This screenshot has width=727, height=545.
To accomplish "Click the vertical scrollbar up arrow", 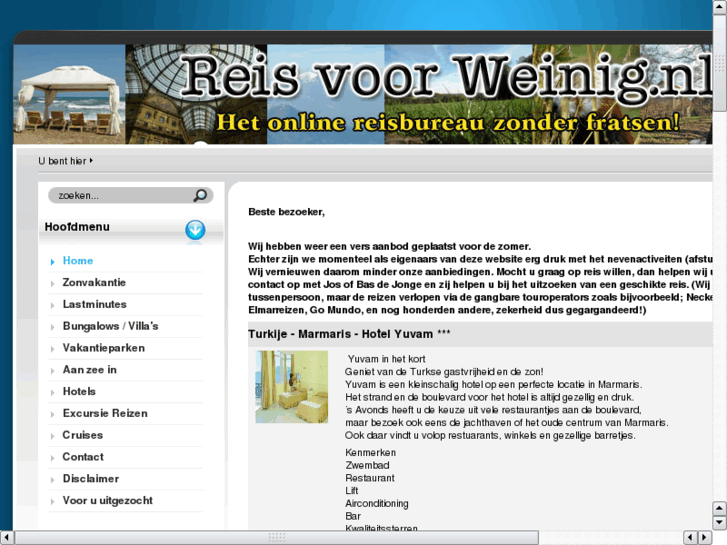I will point(720,7).
